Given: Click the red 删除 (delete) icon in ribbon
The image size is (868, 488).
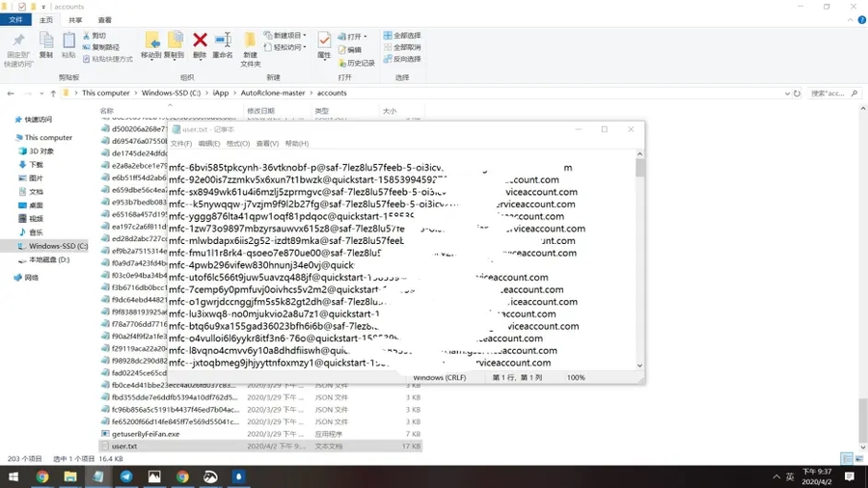Looking at the screenshot, I should pyautogui.click(x=200, y=41).
